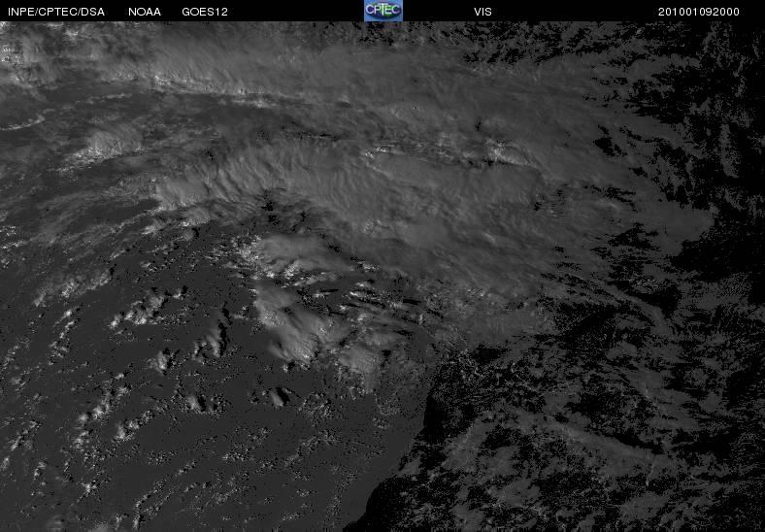The width and height of the screenshot is (765, 532).
Task: Click the bright convective cloud cluster at center
Action: click(293, 317)
